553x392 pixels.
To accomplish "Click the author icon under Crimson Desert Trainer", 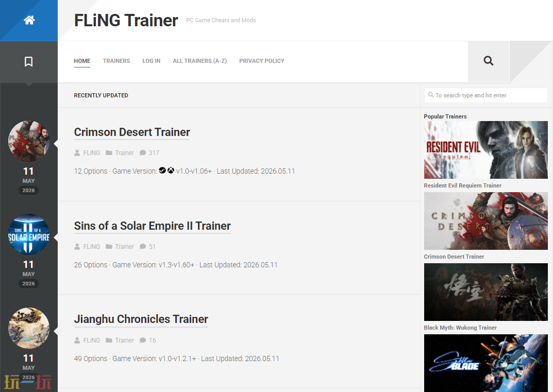I will click(77, 152).
